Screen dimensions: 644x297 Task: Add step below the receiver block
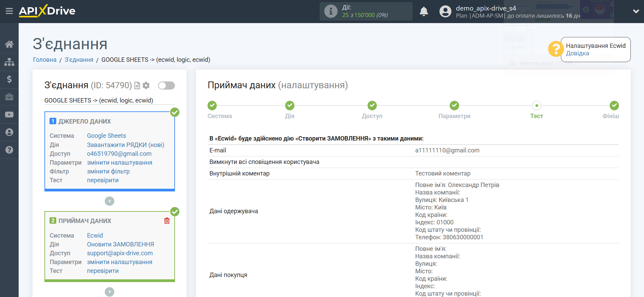tap(110, 292)
